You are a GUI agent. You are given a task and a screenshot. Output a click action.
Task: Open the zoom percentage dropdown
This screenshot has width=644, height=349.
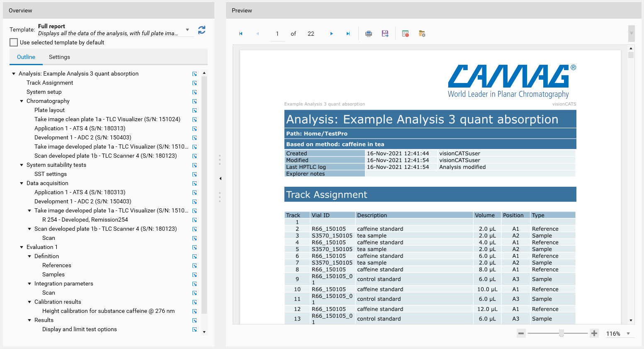point(628,334)
